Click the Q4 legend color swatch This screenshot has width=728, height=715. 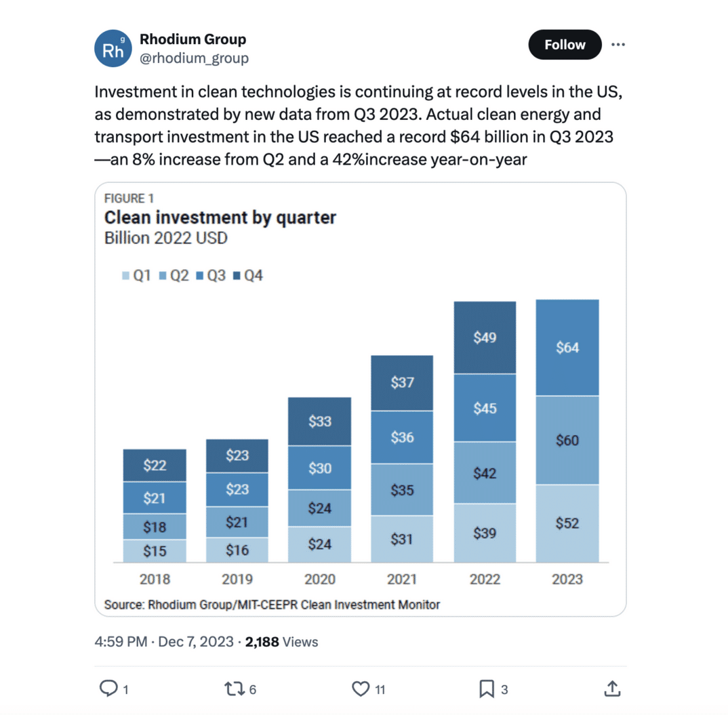(237, 276)
